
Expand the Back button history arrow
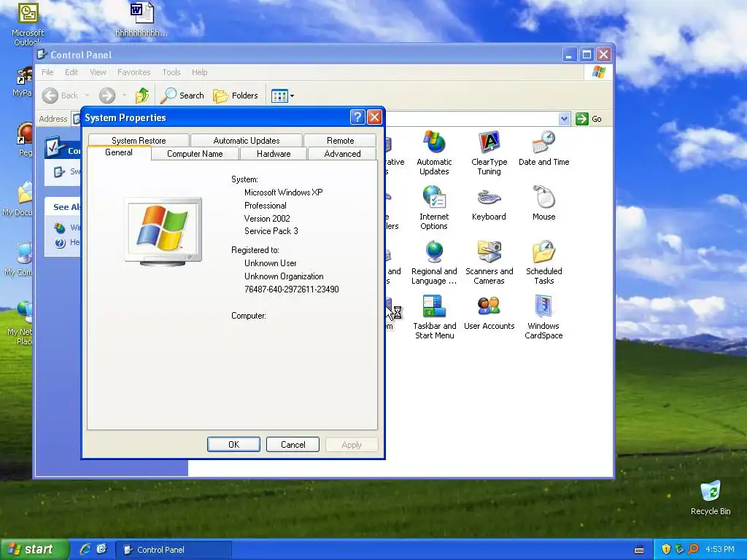[88, 96]
